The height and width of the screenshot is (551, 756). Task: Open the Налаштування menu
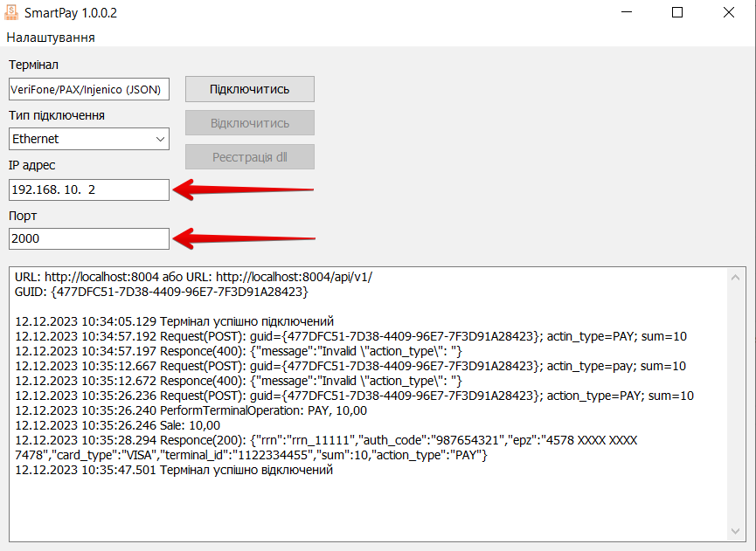tap(51, 38)
